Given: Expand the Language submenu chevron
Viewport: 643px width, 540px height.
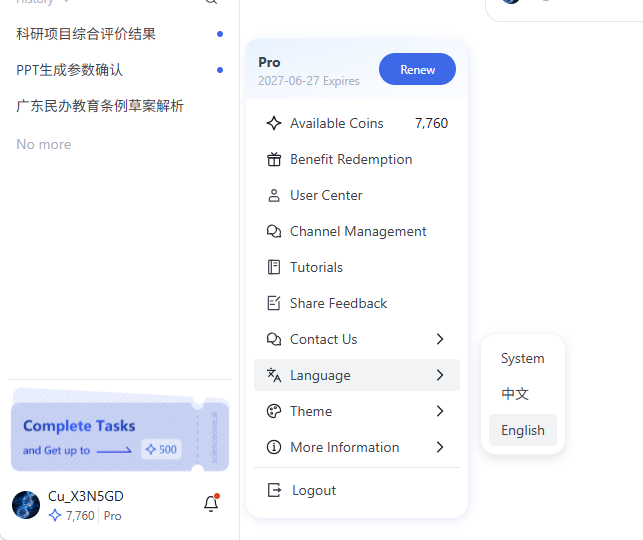Looking at the screenshot, I should pos(440,375).
